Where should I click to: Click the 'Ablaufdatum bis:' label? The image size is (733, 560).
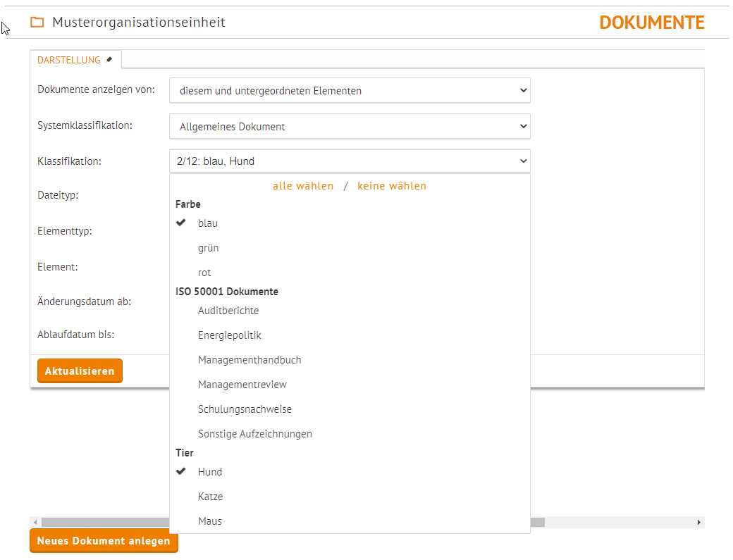click(x=75, y=335)
